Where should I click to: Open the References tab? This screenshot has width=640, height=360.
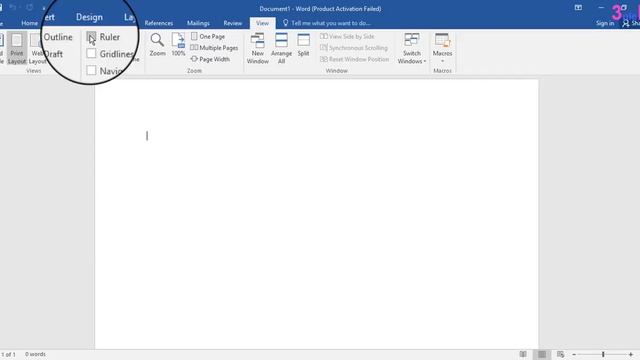(159, 23)
